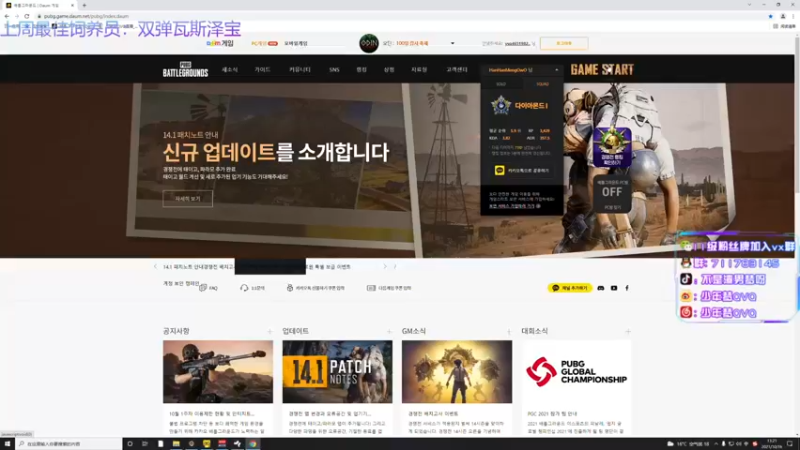Expand the account nickname dropdown

pos(557,70)
